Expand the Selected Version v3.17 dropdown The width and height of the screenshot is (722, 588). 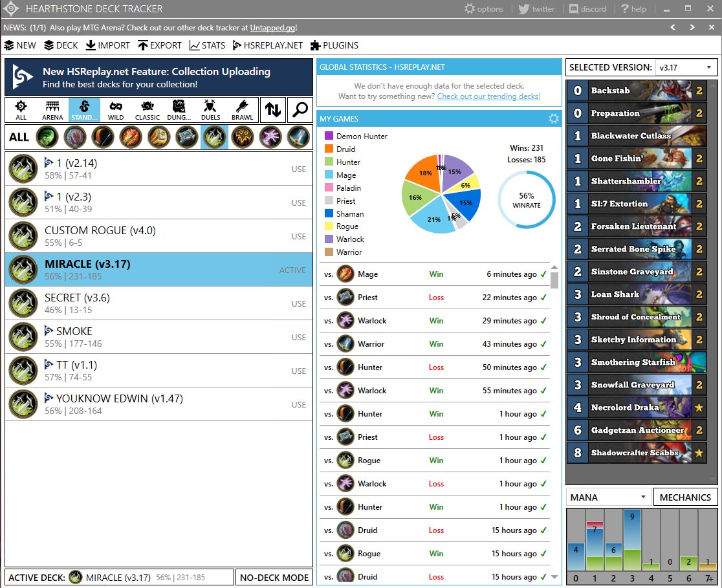pos(686,67)
